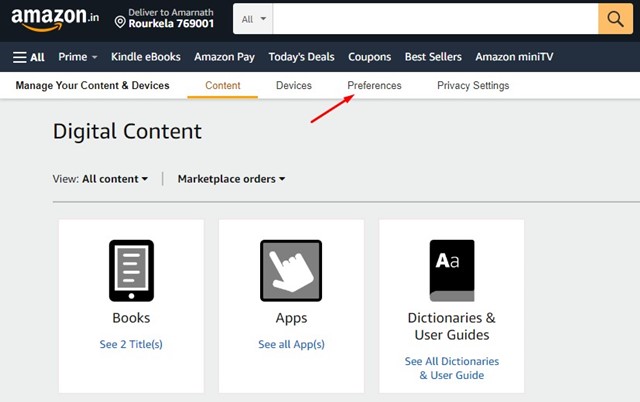Click the Amazon search input field
The width and height of the screenshot is (640, 402).
[435, 19]
